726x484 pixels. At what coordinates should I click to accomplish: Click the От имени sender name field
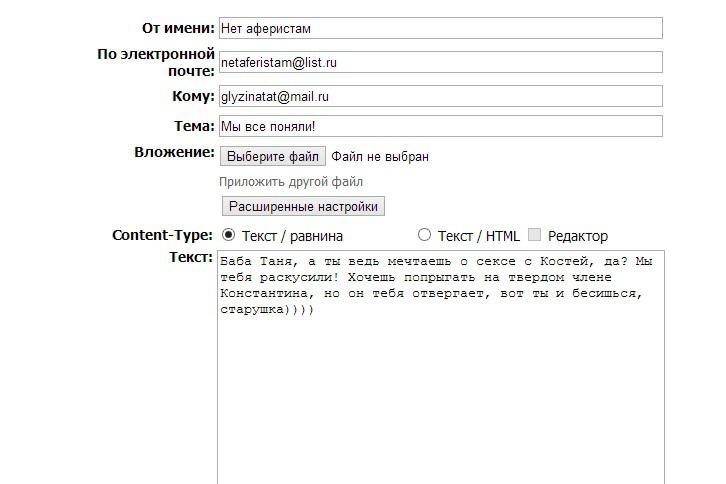(x=440, y=29)
